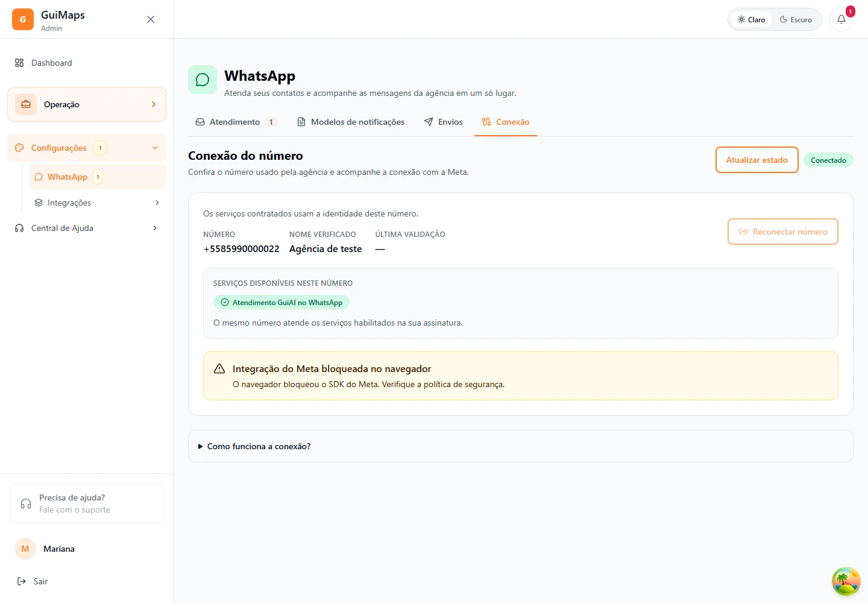Click the Atualizar estado button
Image resolution: width=868 pixels, height=603 pixels.
[757, 160]
